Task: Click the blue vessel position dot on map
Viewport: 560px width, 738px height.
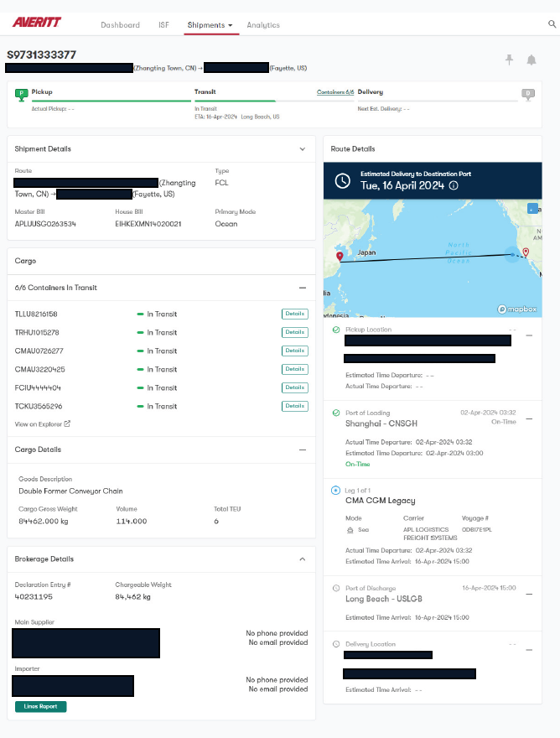Action: [x=512, y=255]
